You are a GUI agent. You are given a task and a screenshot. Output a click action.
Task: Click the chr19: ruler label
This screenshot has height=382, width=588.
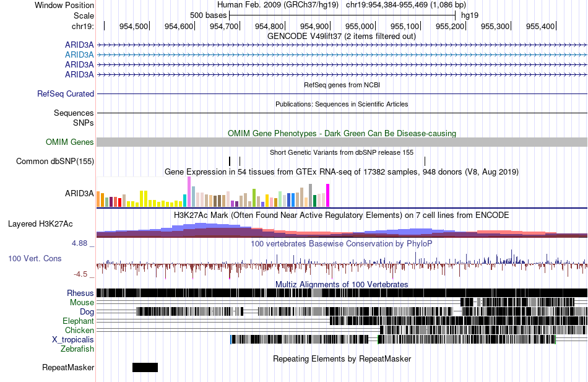click(82, 26)
